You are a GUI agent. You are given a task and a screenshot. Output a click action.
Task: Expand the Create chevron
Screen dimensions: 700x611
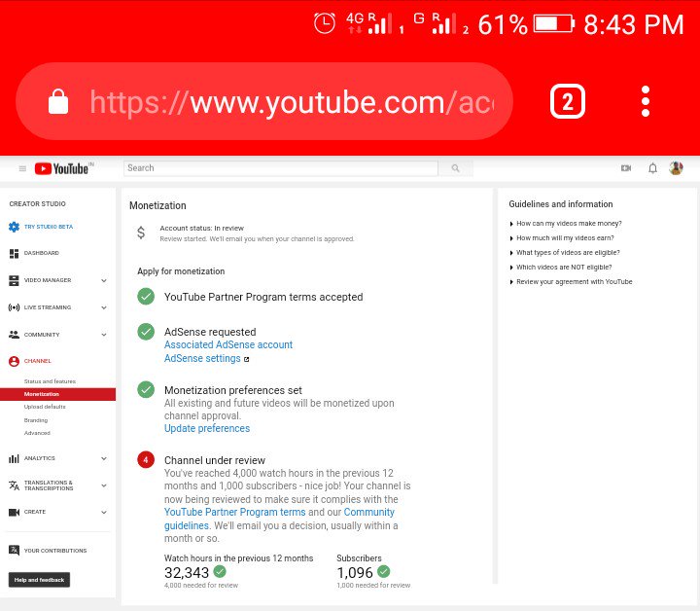tap(104, 513)
